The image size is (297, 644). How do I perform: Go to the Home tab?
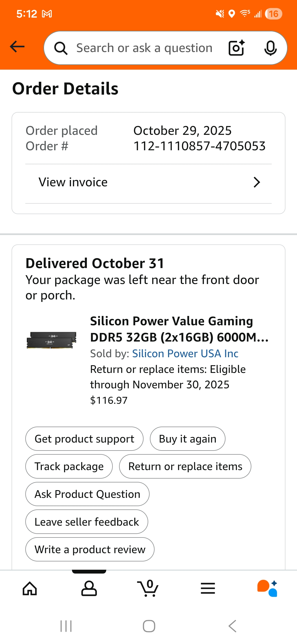30,588
